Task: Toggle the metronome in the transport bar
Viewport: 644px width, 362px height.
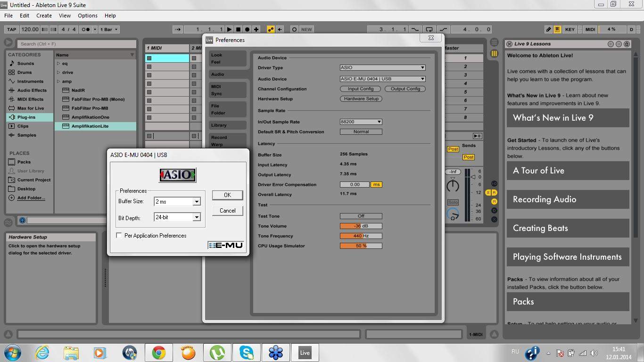Action: pos(86,29)
